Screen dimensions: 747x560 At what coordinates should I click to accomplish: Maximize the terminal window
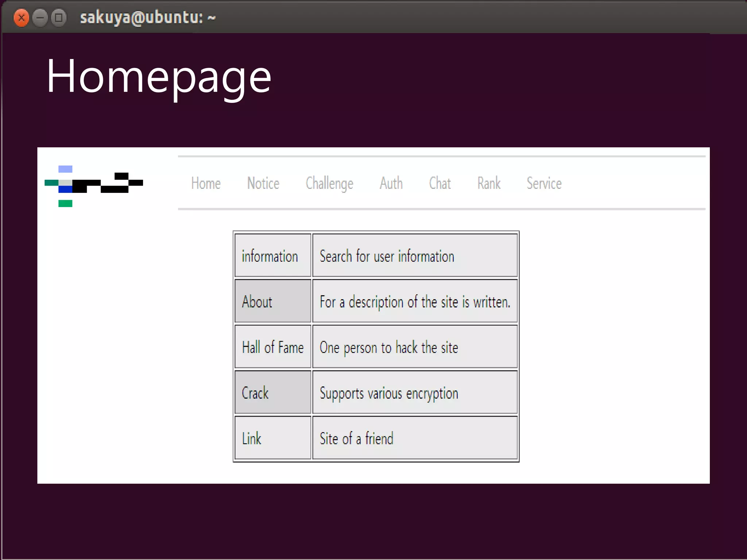tap(58, 17)
